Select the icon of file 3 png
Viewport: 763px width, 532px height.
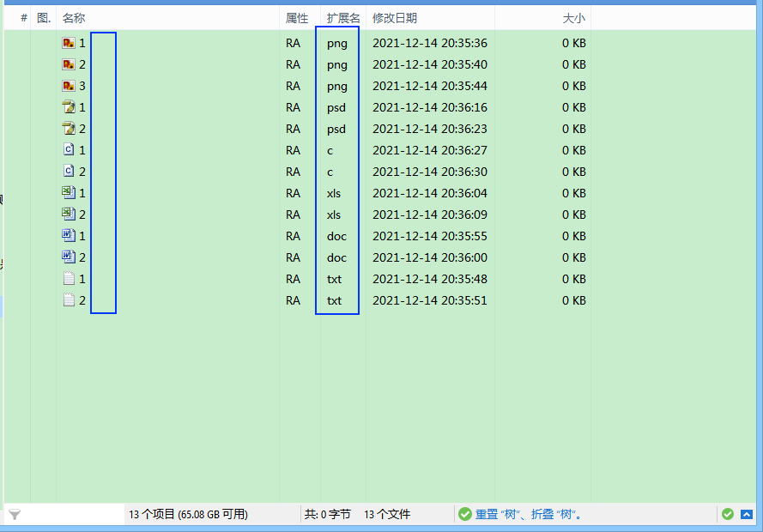[69, 86]
